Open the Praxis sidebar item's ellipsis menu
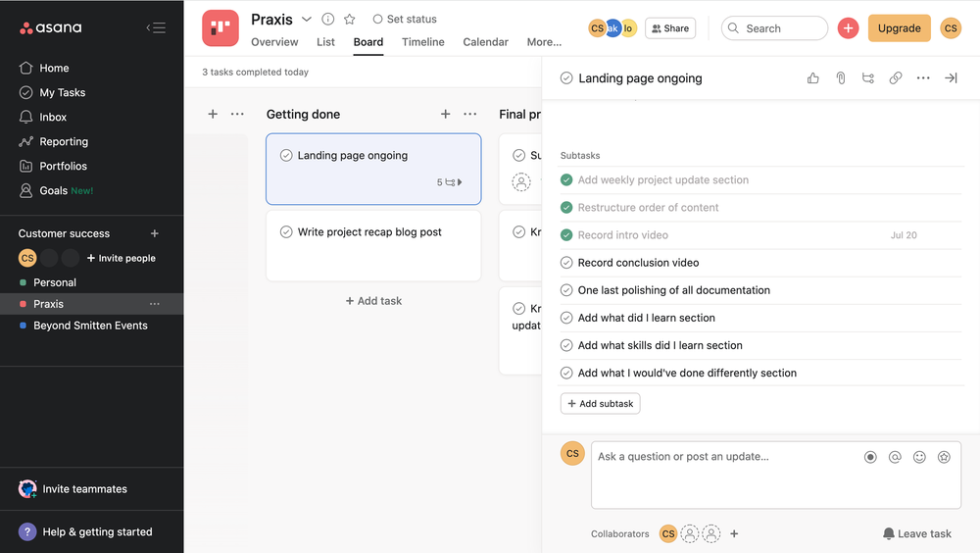Viewport: 980px width, 553px height. tap(155, 304)
